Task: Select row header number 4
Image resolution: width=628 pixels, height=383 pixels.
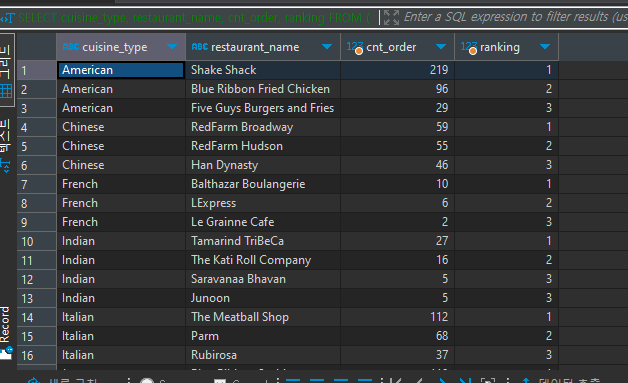Action: pos(36,127)
